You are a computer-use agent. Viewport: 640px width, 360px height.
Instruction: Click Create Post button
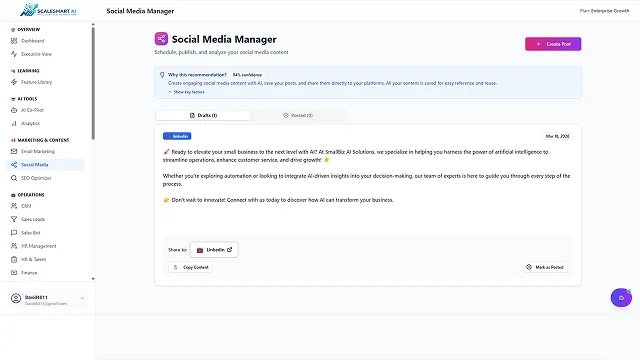tap(553, 44)
